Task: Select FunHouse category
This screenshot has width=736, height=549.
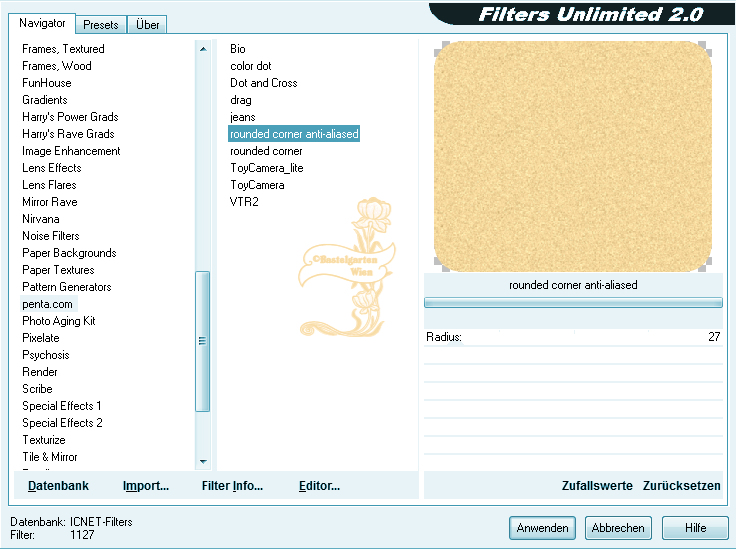Action: (47, 83)
